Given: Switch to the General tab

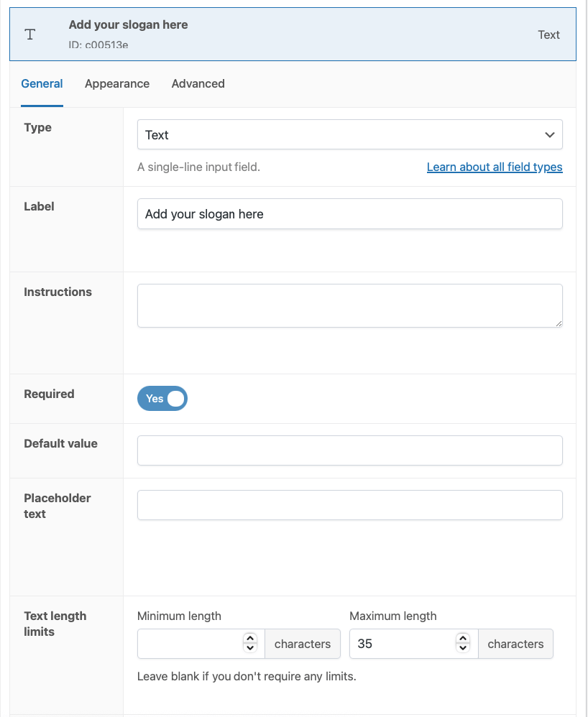Looking at the screenshot, I should click(x=42, y=83).
